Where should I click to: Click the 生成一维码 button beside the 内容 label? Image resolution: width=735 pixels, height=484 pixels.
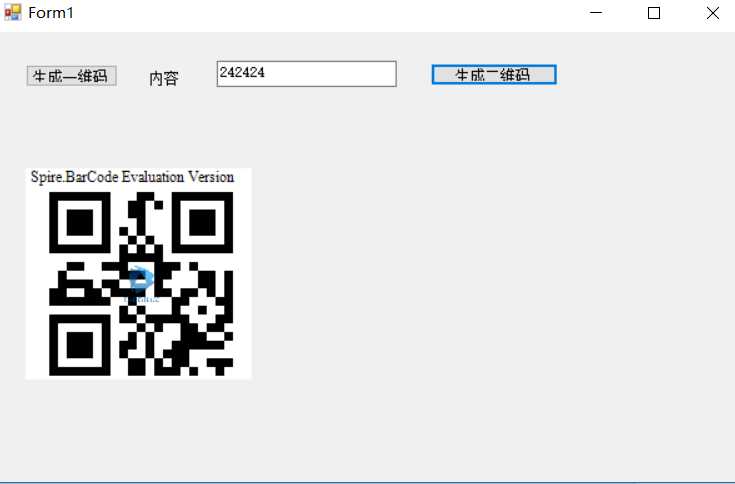tap(71, 76)
